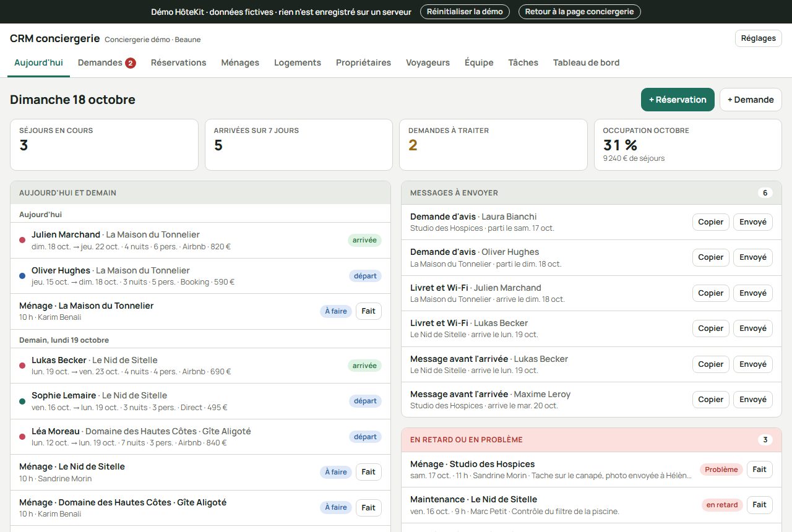Viewport: 792px width, 532px height.
Task: Open Léa Moreau's reservation name
Action: point(56,431)
